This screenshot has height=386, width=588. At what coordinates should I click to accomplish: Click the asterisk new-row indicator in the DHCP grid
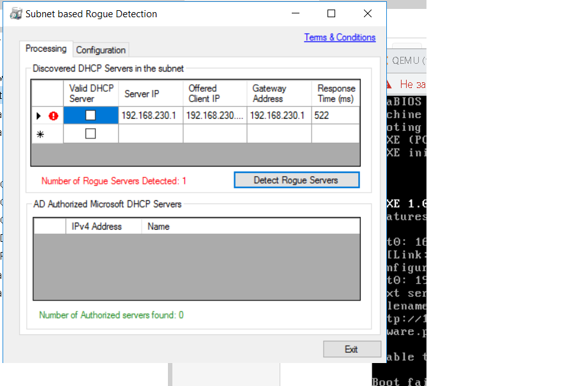click(x=38, y=133)
